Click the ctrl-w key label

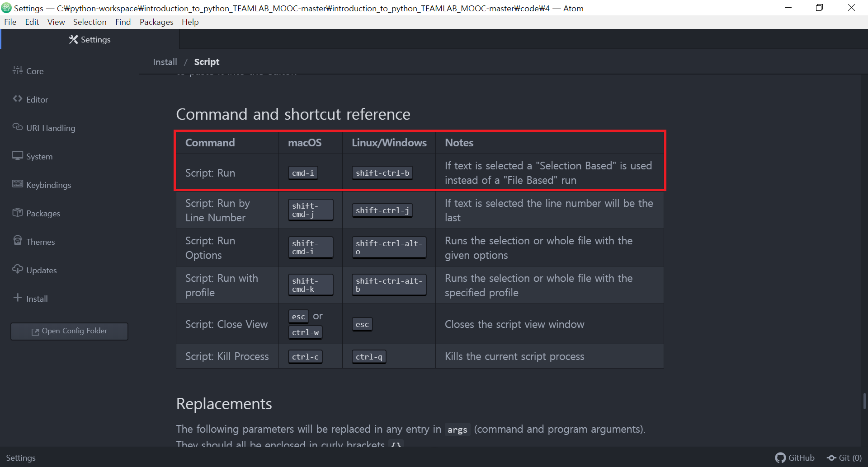305,332
